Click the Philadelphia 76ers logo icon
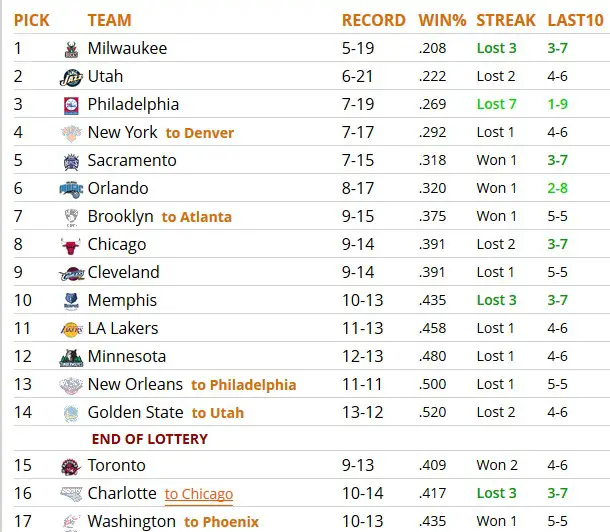This screenshot has width=610, height=532. [x=71, y=105]
